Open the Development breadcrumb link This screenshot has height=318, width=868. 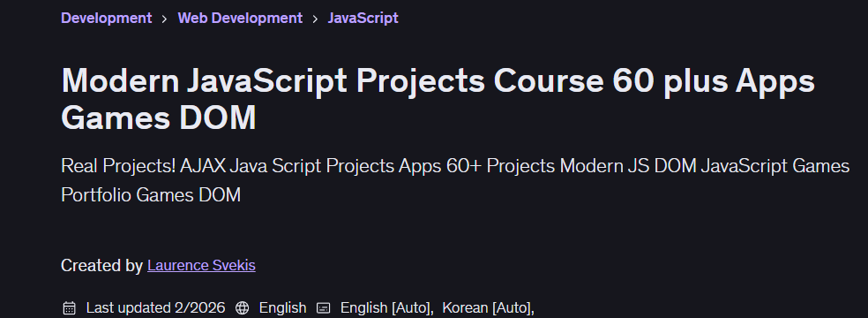106,19
